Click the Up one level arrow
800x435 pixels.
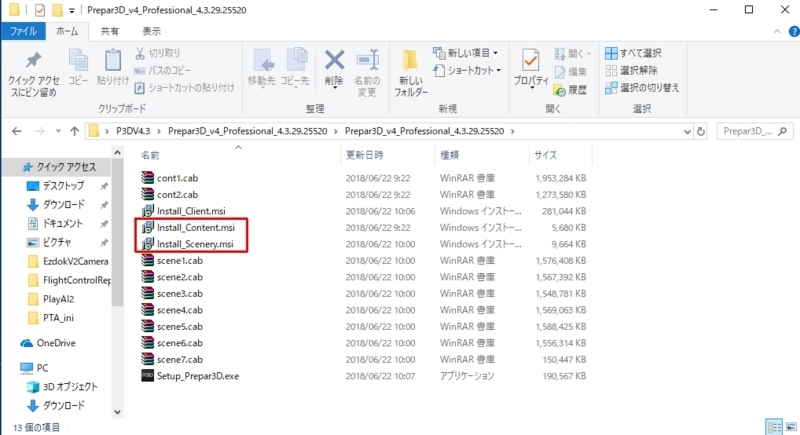click(74, 131)
